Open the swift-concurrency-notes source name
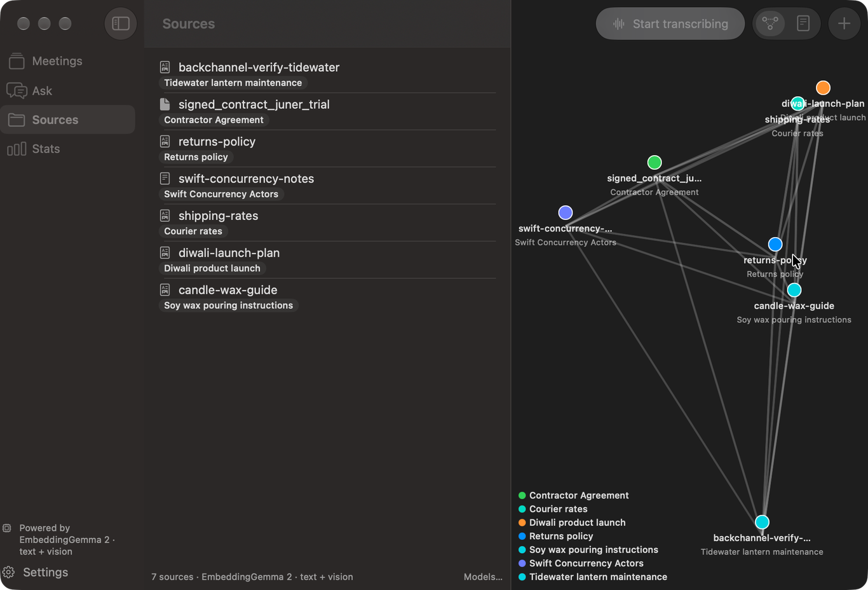 [246, 179]
